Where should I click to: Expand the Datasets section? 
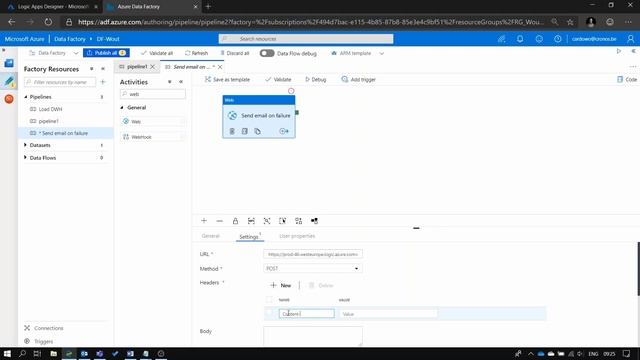click(x=25, y=145)
